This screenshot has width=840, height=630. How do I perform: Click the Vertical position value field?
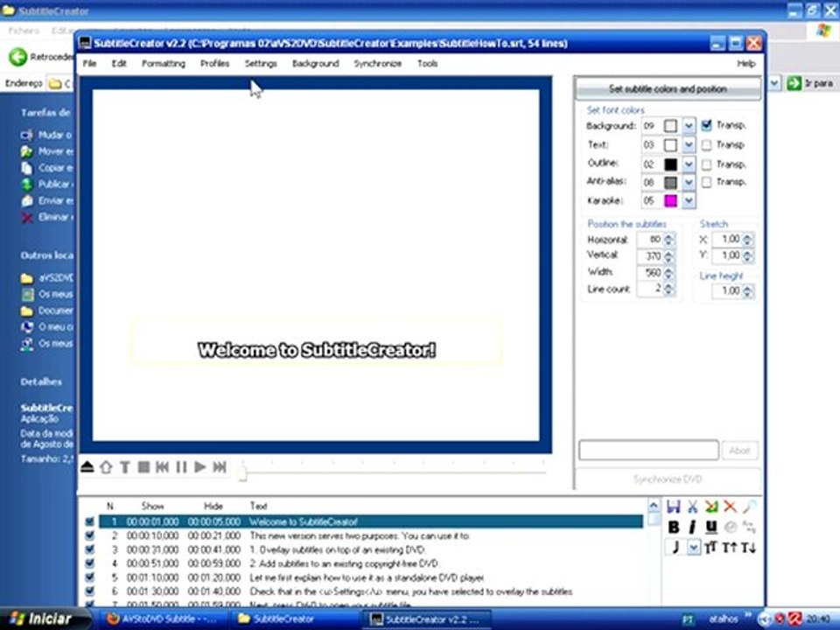650,256
